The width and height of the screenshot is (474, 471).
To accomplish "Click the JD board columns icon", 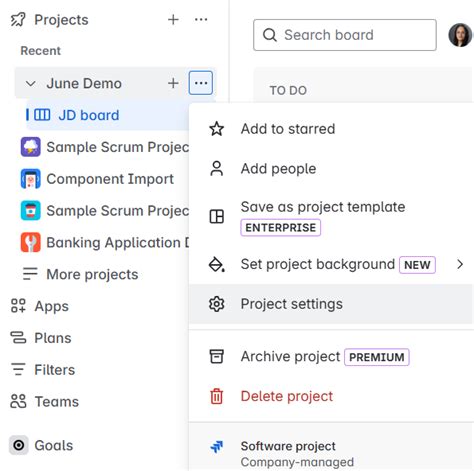I will click(42, 115).
